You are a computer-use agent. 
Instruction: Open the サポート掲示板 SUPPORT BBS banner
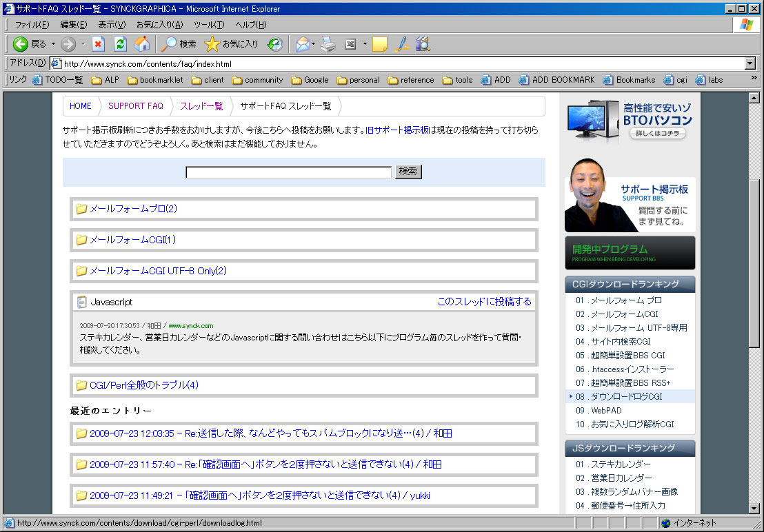[630, 195]
